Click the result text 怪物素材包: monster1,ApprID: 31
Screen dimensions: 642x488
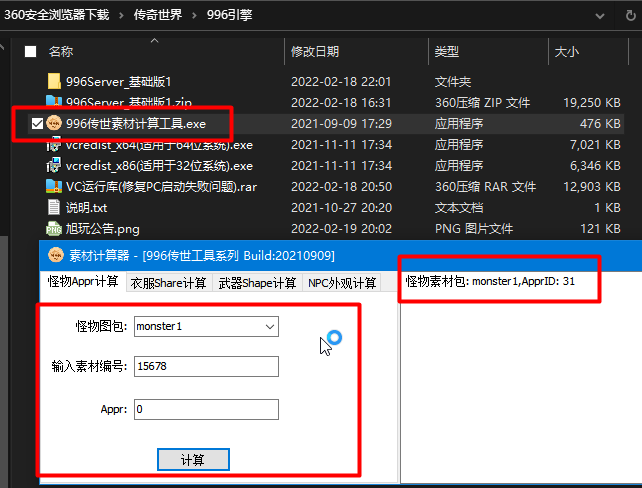click(490, 281)
